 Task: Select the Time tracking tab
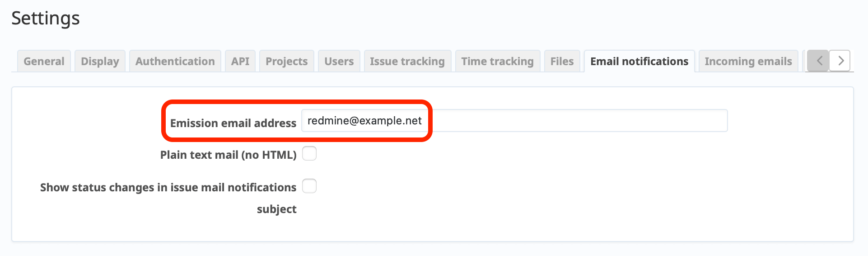497,62
